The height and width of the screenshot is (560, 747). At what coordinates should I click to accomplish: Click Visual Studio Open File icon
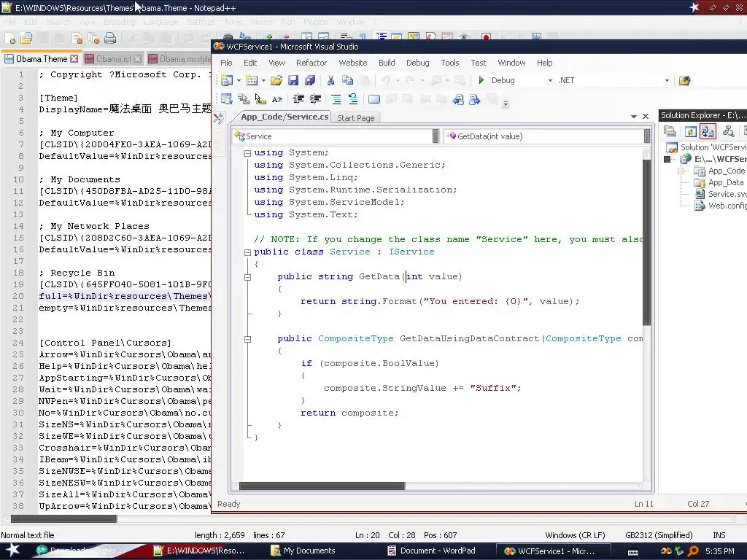tap(276, 80)
